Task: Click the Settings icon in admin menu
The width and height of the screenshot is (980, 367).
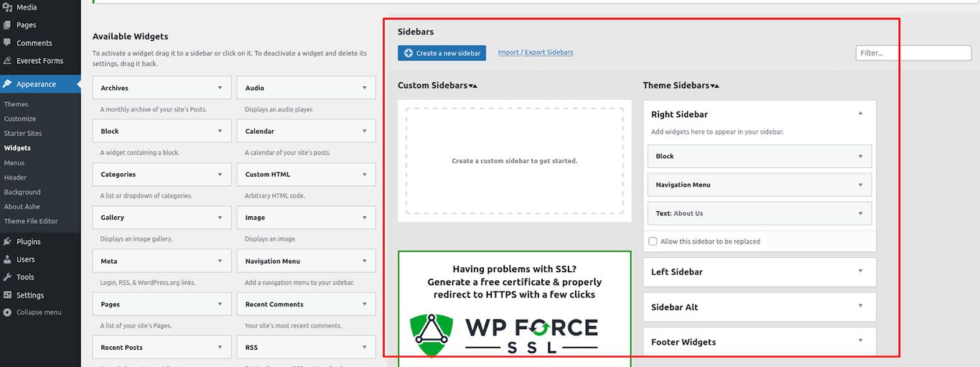Action: [7, 295]
